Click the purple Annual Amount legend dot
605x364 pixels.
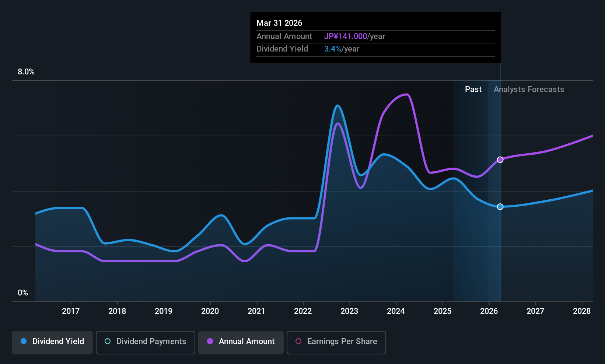210,341
